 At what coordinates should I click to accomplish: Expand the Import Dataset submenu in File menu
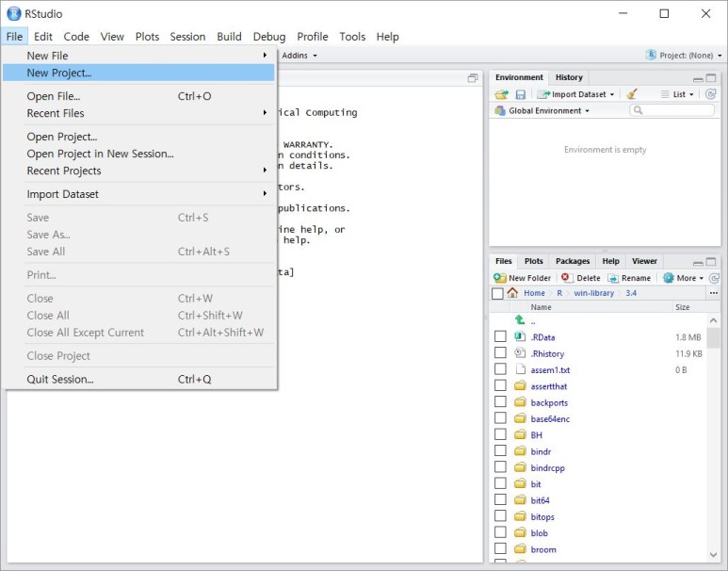coord(138,194)
